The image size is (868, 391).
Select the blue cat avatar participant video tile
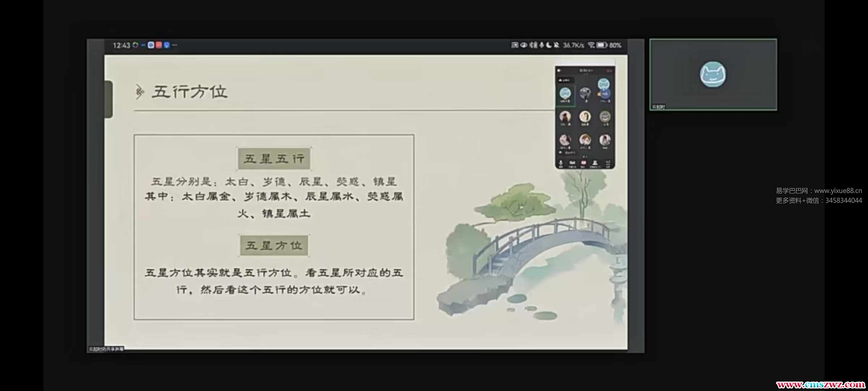coord(713,74)
